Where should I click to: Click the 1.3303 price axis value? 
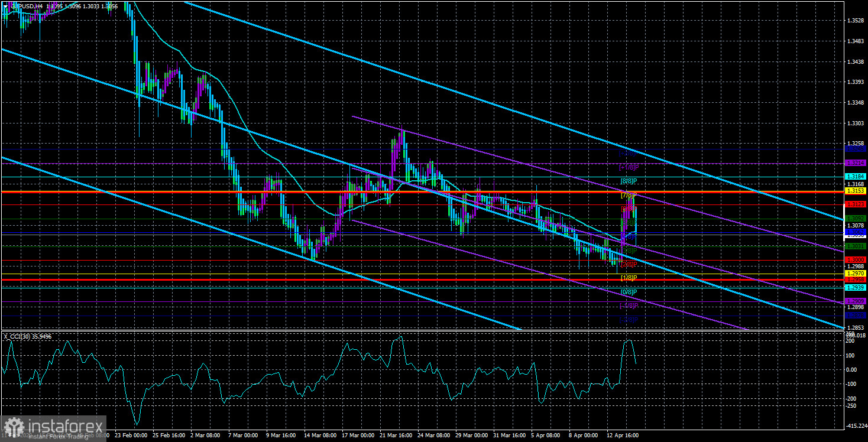(856, 123)
